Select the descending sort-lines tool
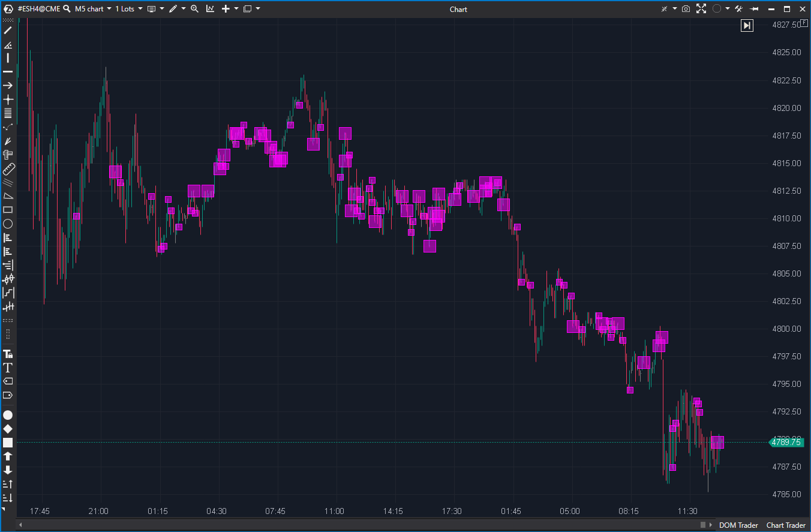 click(x=8, y=498)
